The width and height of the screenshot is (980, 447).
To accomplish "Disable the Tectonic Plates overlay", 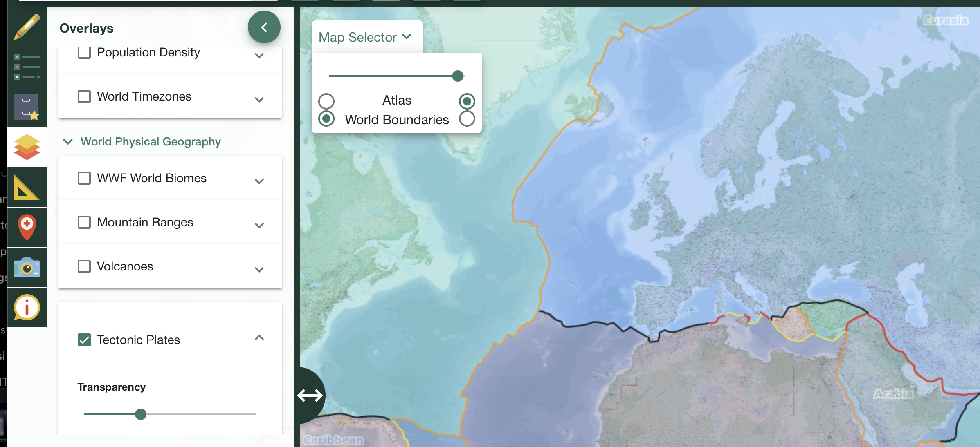I will (84, 340).
